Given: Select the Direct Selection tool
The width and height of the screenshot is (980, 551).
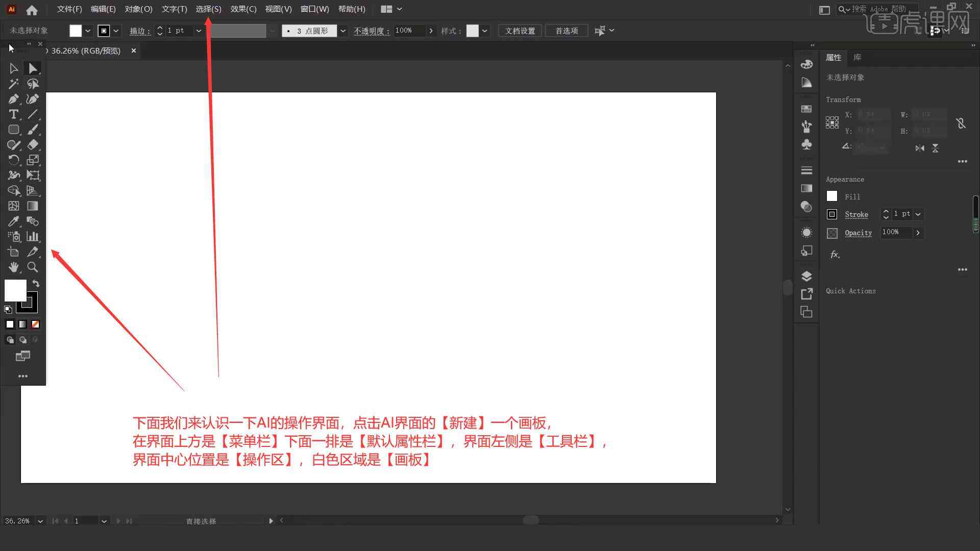Looking at the screenshot, I should pos(32,67).
